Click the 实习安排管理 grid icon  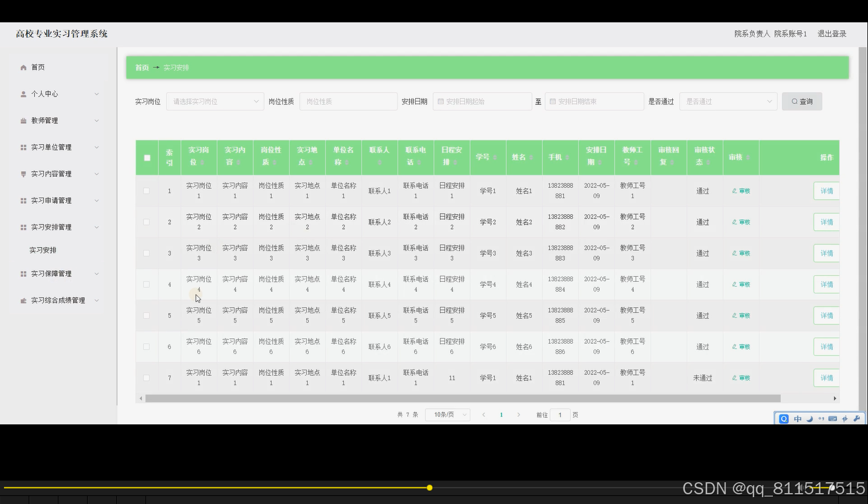click(x=23, y=227)
